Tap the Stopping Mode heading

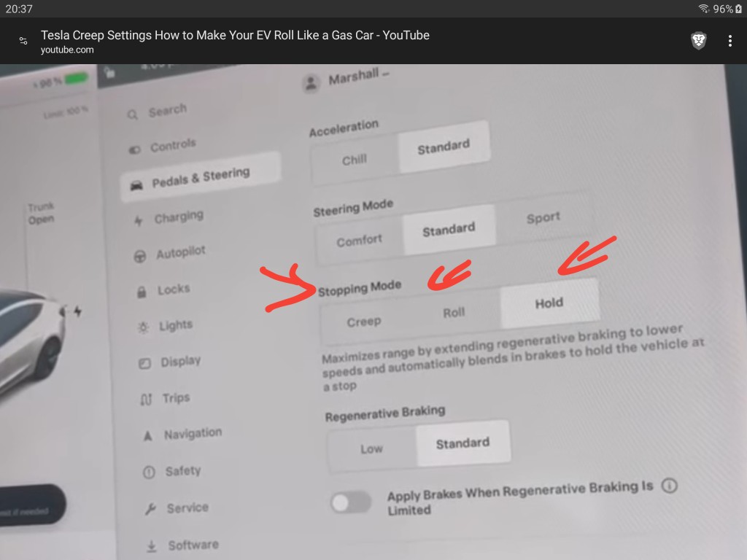click(360, 289)
